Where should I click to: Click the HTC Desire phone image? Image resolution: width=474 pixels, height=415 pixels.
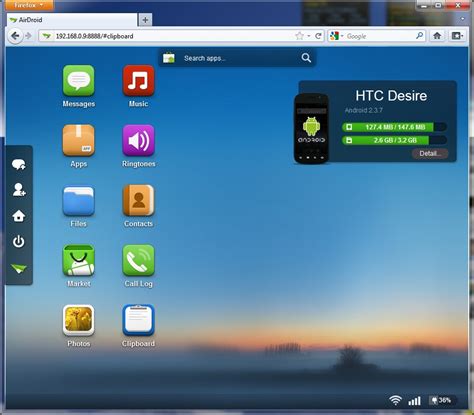pyautogui.click(x=311, y=129)
